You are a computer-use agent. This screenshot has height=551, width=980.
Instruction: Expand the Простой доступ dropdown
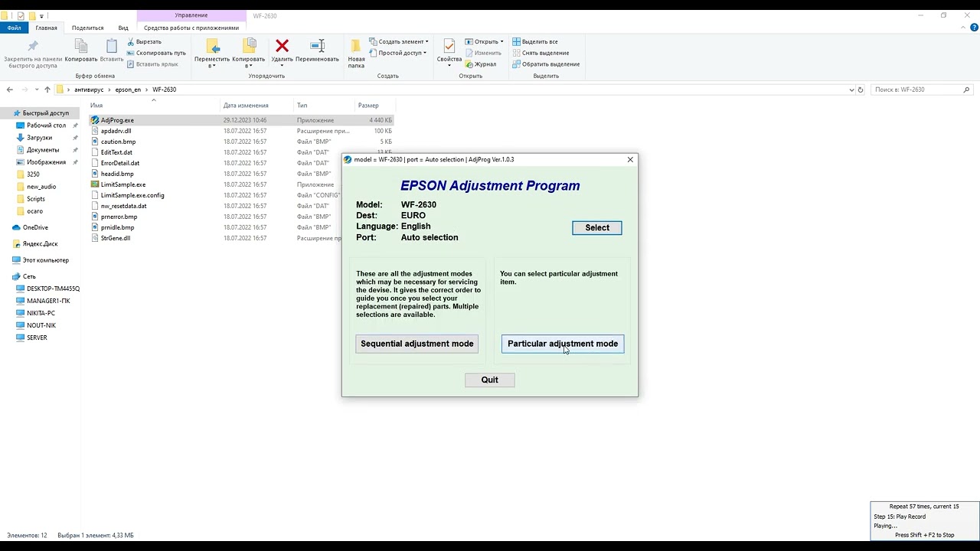coord(425,53)
